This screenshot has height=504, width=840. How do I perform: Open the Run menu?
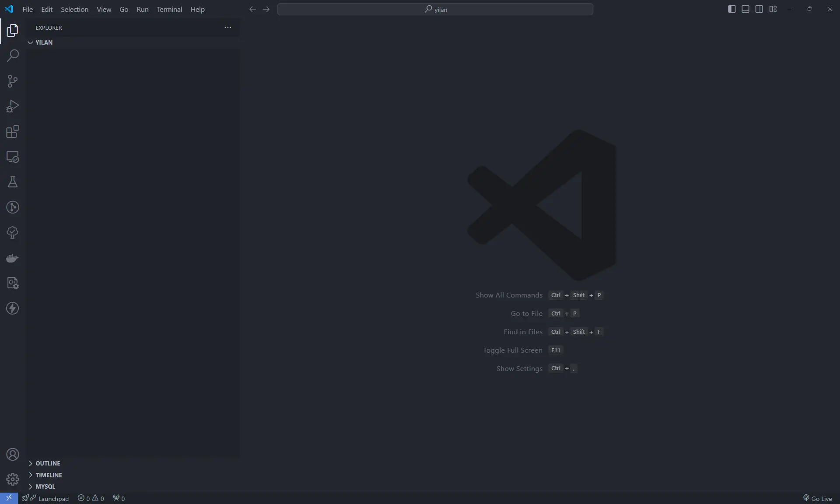click(143, 9)
